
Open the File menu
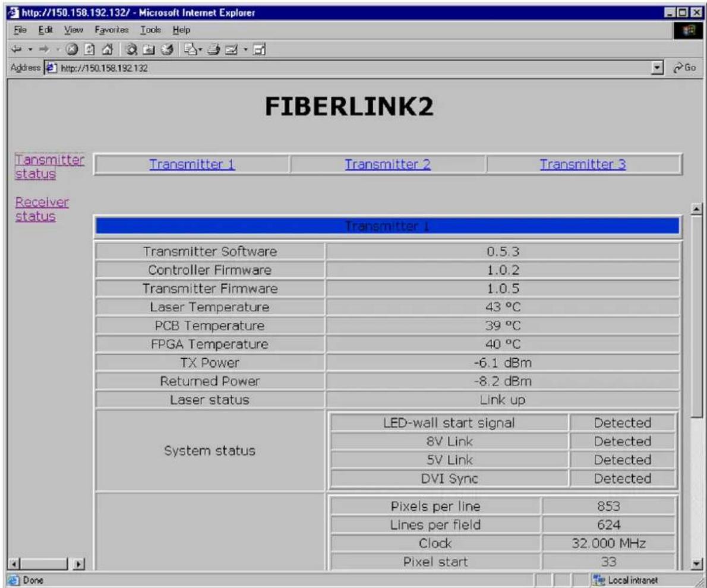(20, 30)
